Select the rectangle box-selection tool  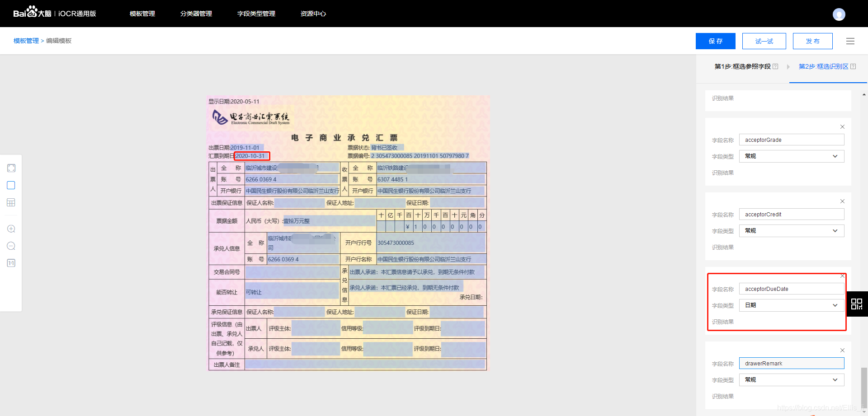coord(11,185)
